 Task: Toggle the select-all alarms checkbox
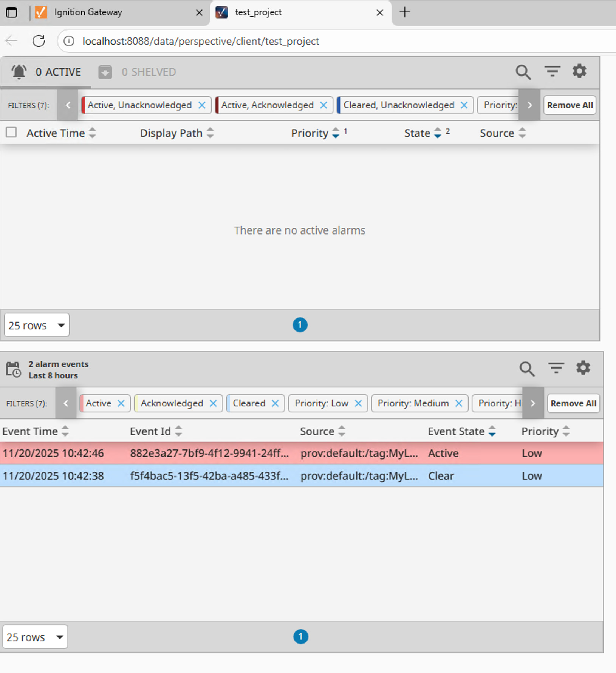pyautogui.click(x=11, y=132)
